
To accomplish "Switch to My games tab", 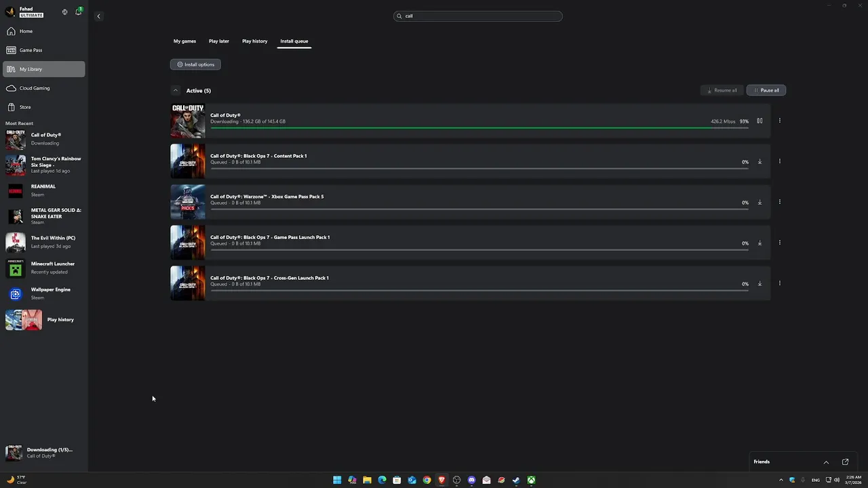I will (184, 41).
